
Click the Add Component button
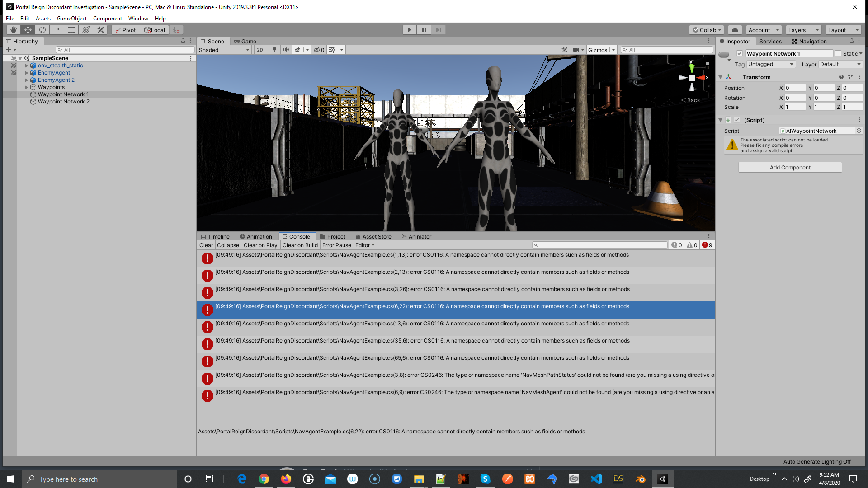(x=790, y=167)
